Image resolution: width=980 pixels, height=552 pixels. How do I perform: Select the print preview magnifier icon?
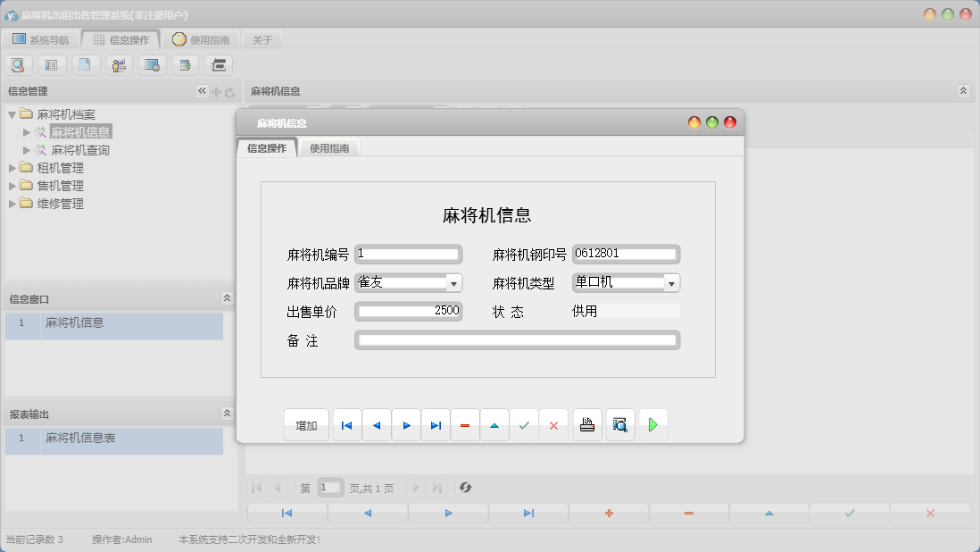tap(619, 424)
